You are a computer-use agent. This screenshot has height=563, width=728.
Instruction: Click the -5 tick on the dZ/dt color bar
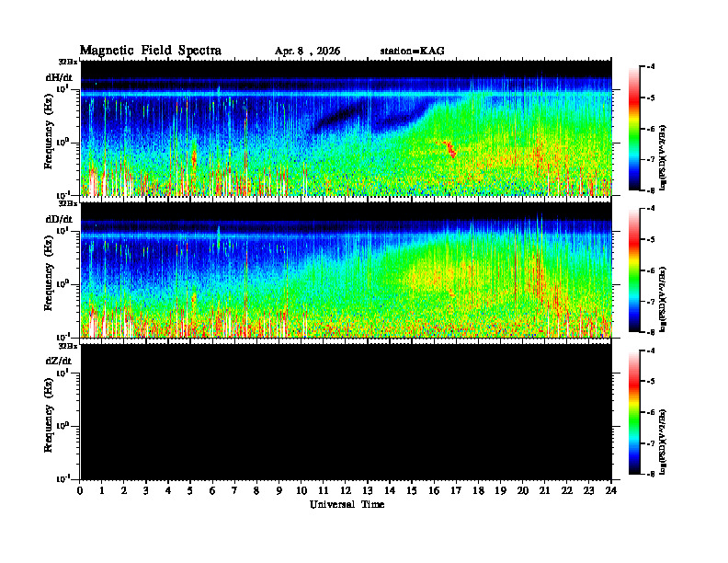651,382
